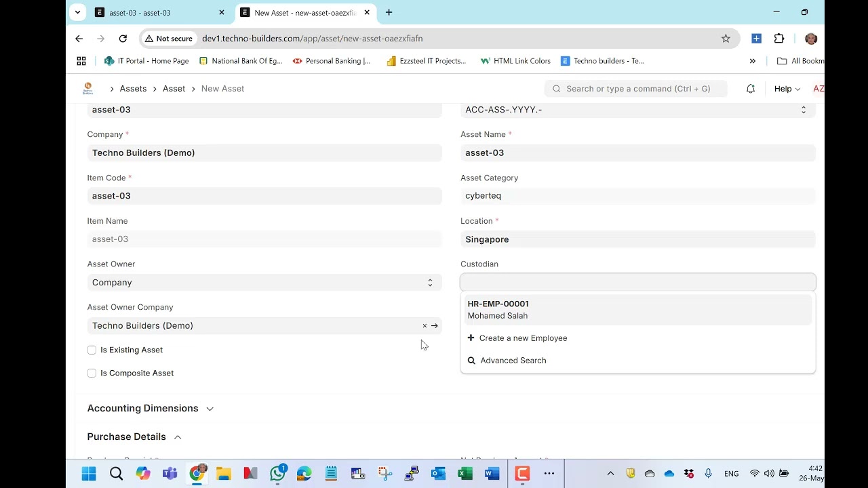
Task: Go to home via Techno Builders logo
Action: (x=87, y=89)
